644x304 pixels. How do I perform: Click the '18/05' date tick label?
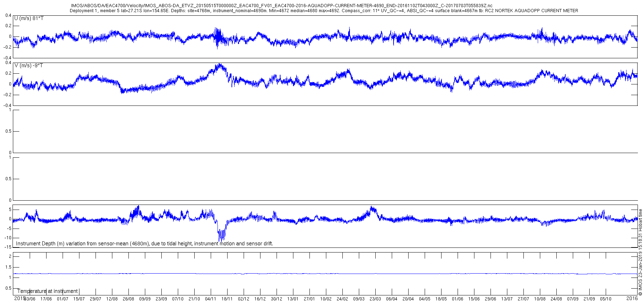pos(441,299)
